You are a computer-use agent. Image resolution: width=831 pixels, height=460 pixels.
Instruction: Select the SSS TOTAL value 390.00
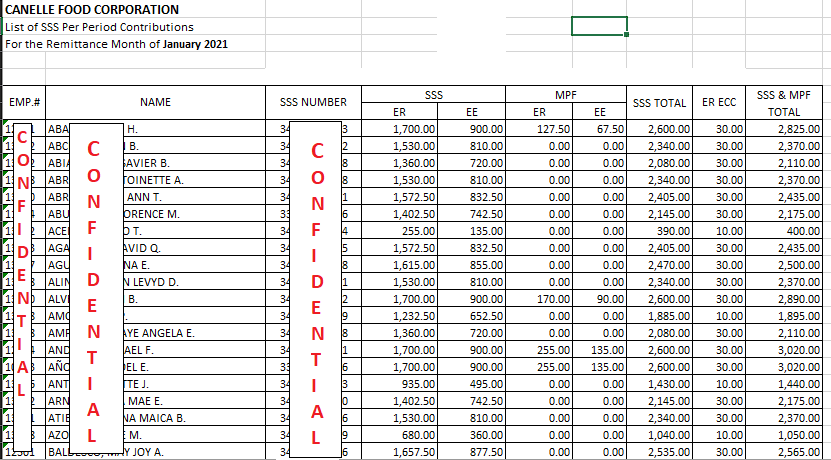click(x=659, y=231)
